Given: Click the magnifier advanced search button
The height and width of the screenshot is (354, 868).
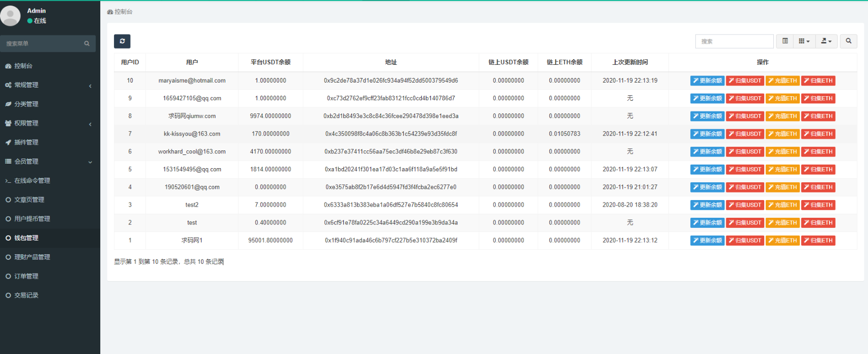Looking at the screenshot, I should tap(848, 41).
